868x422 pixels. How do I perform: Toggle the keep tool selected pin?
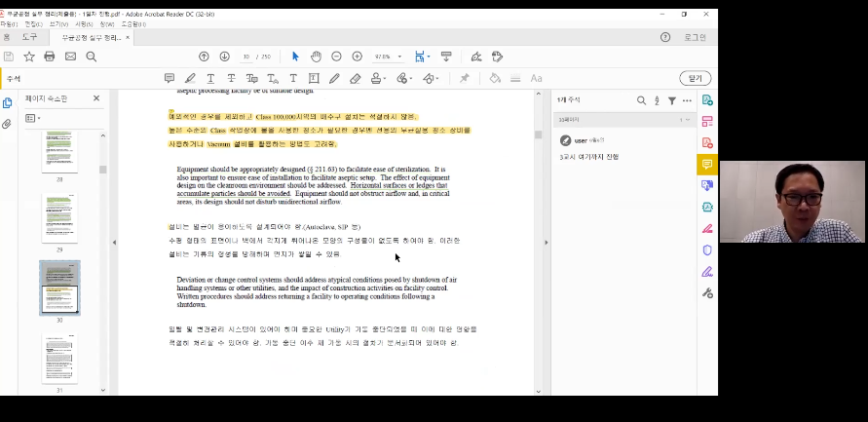(x=465, y=79)
